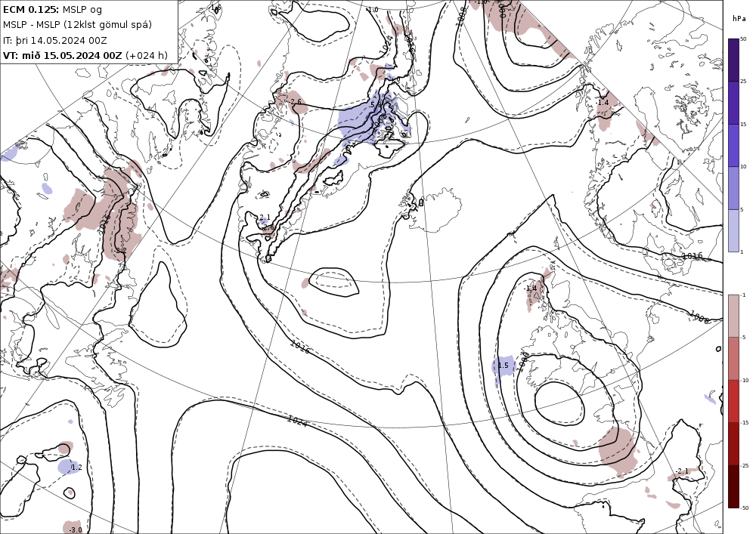Click the '-2.6' difference value label

pyautogui.click(x=295, y=102)
